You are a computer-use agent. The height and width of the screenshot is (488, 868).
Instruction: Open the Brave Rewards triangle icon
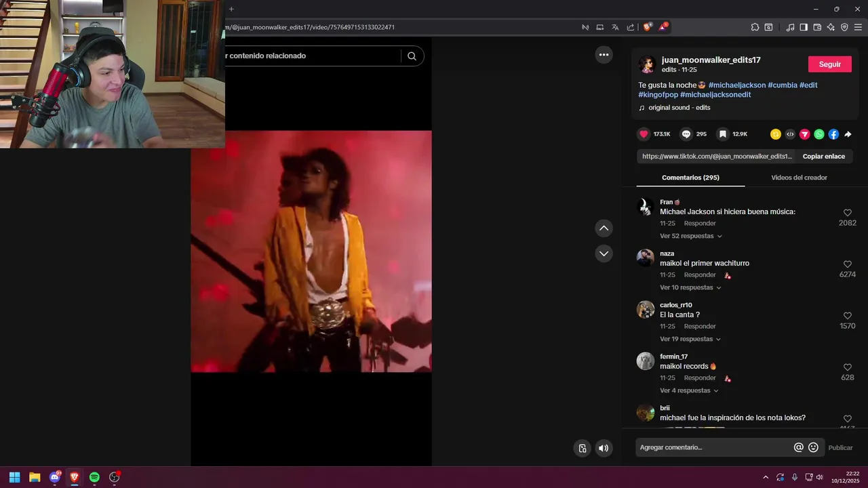pyautogui.click(x=663, y=27)
